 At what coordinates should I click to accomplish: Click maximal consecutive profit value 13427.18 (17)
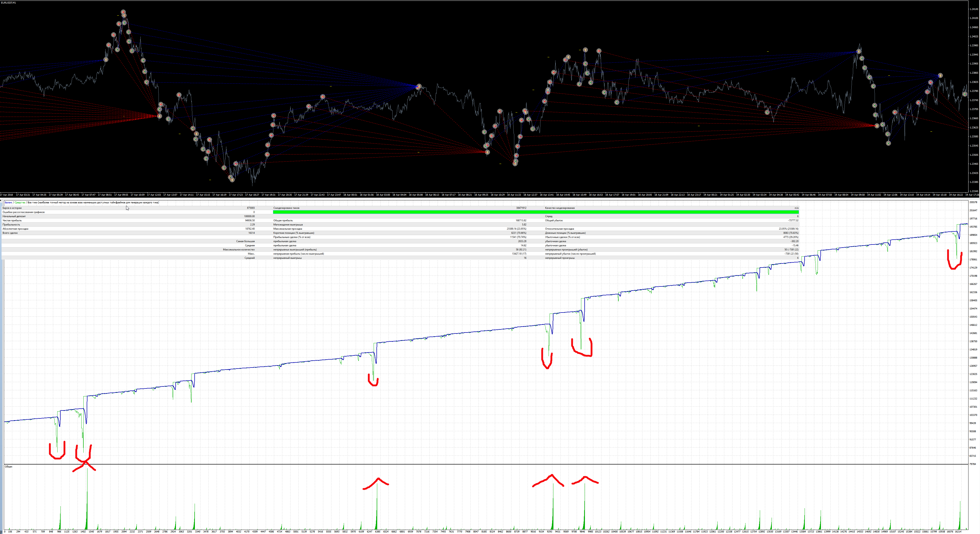(519, 254)
